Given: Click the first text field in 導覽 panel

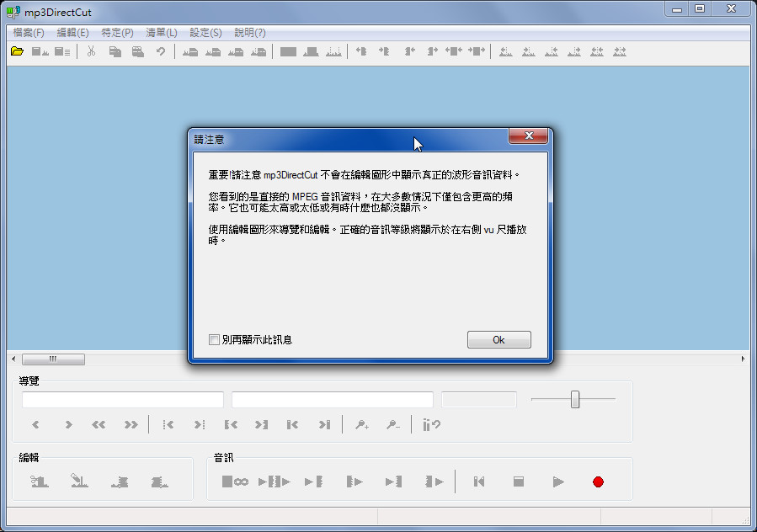Looking at the screenshot, I should tap(123, 400).
